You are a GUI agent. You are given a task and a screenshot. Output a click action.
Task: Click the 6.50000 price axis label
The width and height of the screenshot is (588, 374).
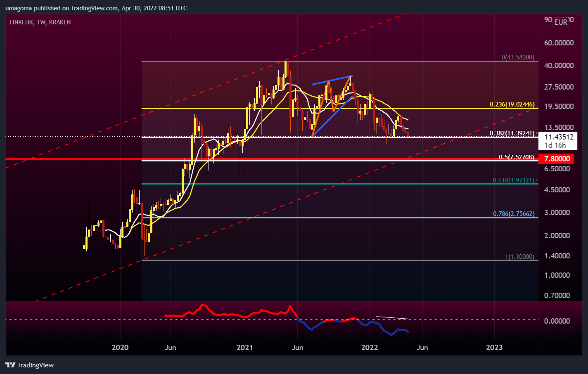(x=557, y=169)
